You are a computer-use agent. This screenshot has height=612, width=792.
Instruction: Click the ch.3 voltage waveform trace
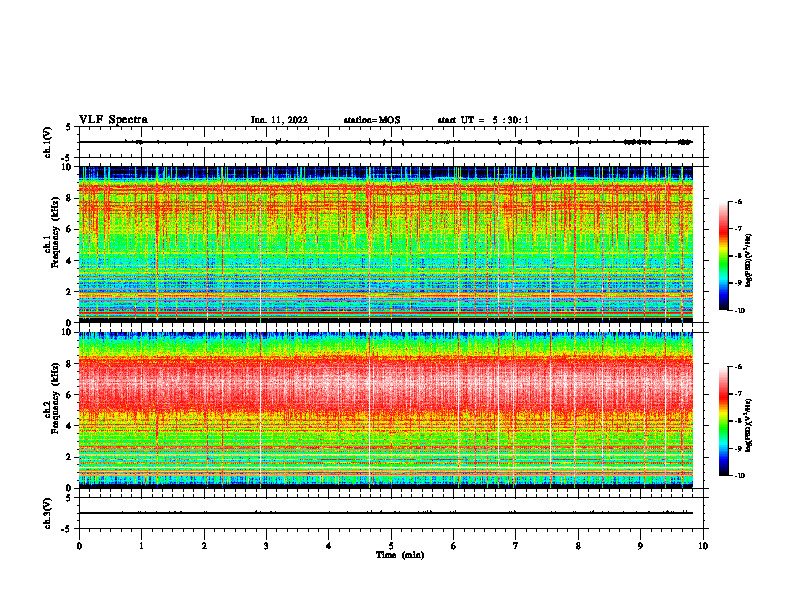pyautogui.click(x=386, y=513)
